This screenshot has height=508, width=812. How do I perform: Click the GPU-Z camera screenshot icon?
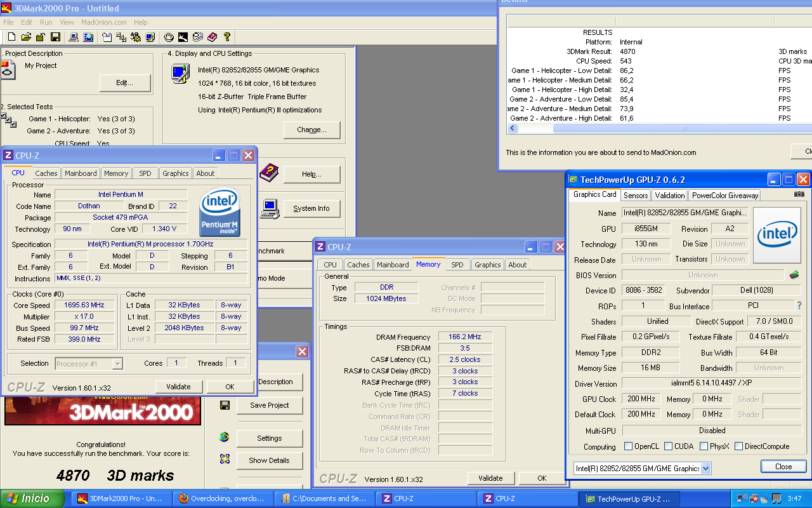[799, 194]
